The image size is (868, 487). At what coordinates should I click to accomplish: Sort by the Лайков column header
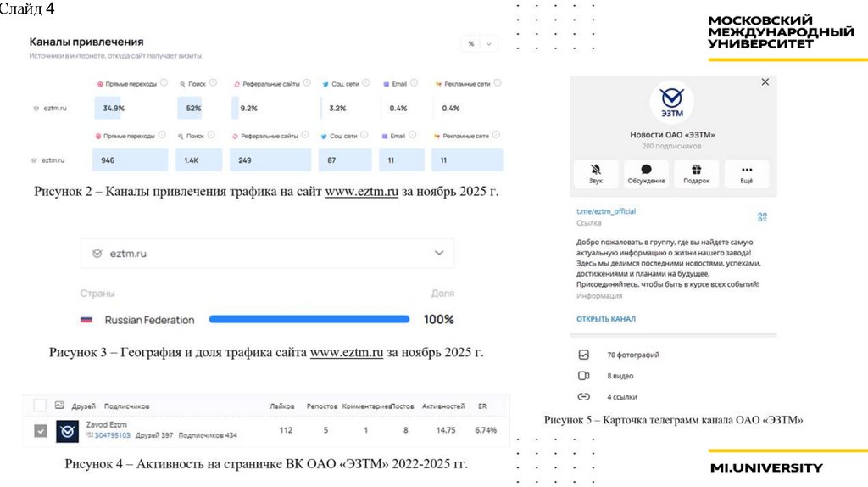(281, 406)
